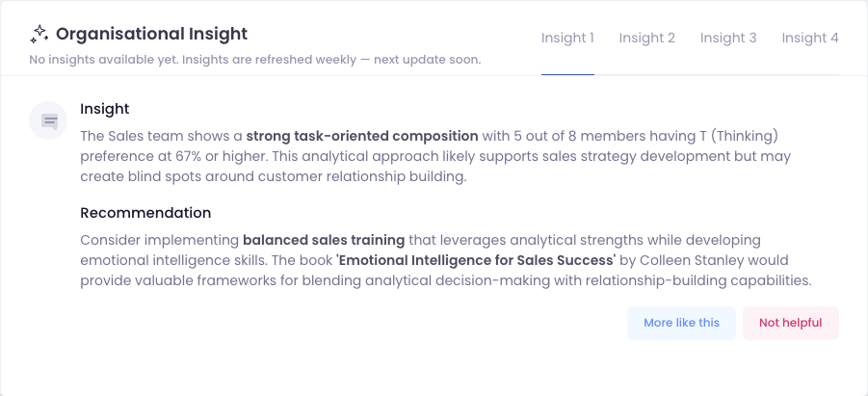Open the Insight 2 tab

coord(646,39)
